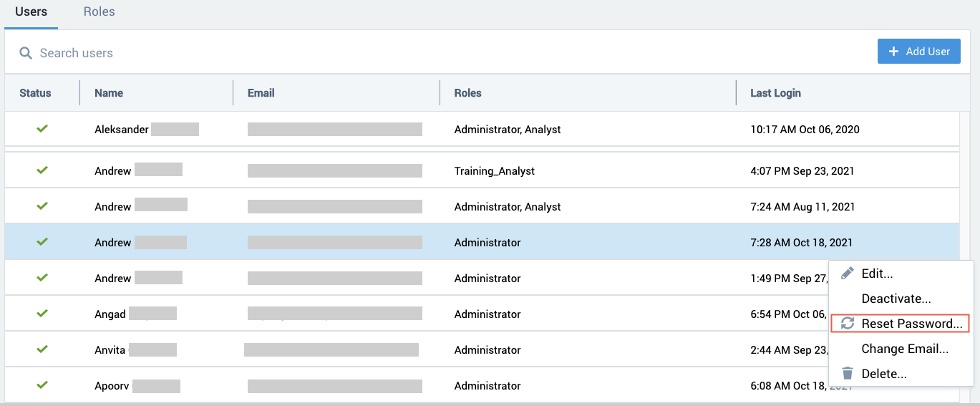
Task: Click the refresh icon beside Reset Password
Action: click(848, 324)
